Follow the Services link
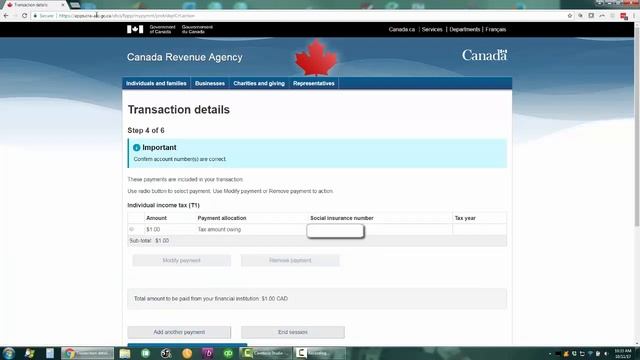 tap(432, 29)
